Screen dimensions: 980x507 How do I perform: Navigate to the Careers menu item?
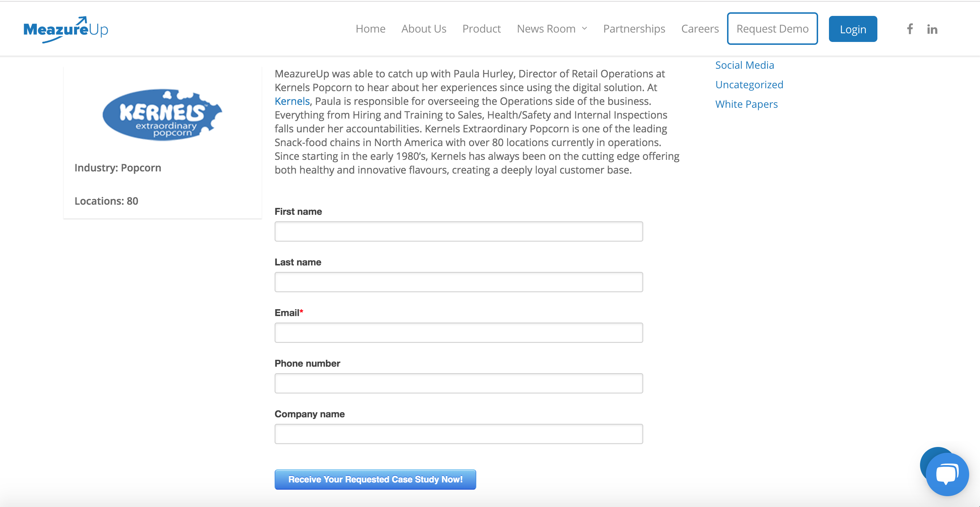pyautogui.click(x=700, y=28)
